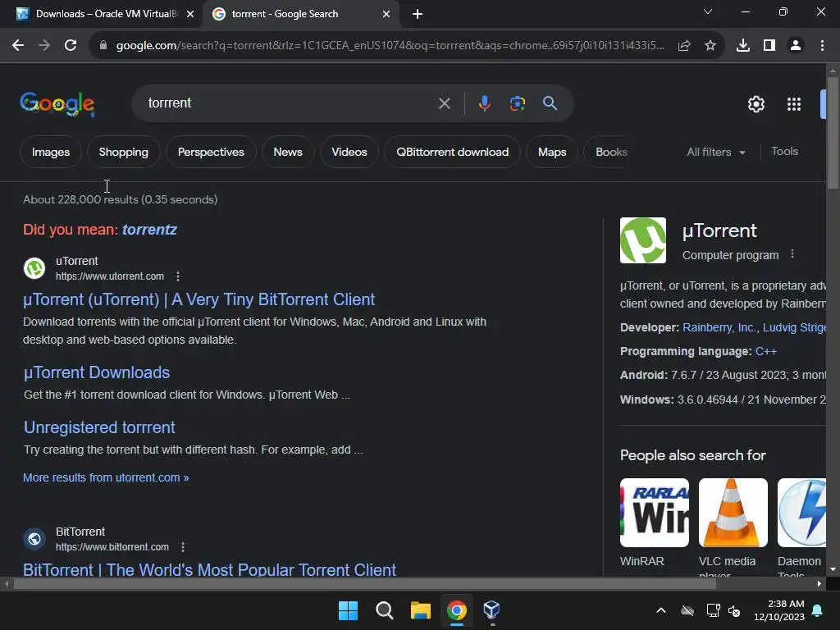
Task: Close the Downloads VirtualBox tab
Action: tap(190, 14)
